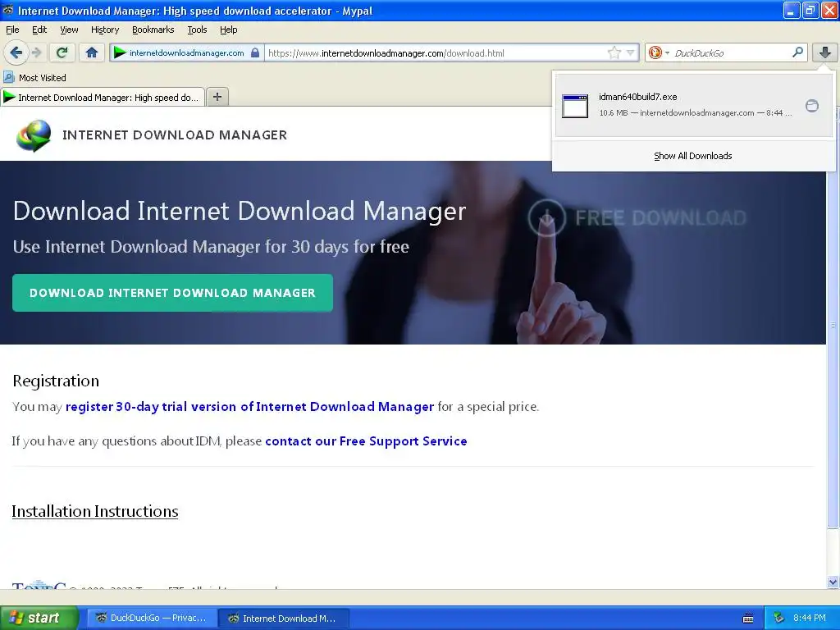The height and width of the screenshot is (630, 840).
Task: Restore down the Mypal browser window
Action: coord(810,10)
